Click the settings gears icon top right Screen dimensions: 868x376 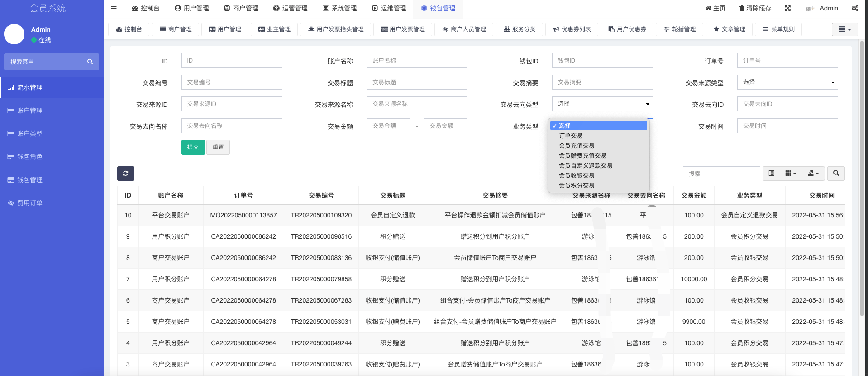[x=855, y=8]
